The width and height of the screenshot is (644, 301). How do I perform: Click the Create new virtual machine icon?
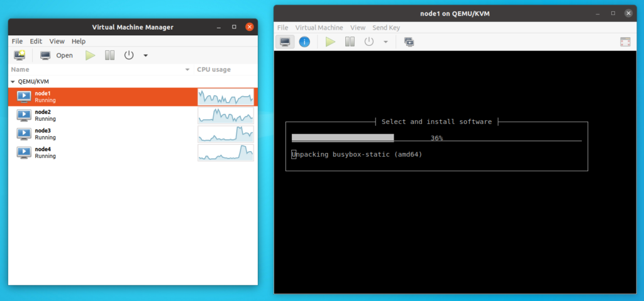coord(19,55)
